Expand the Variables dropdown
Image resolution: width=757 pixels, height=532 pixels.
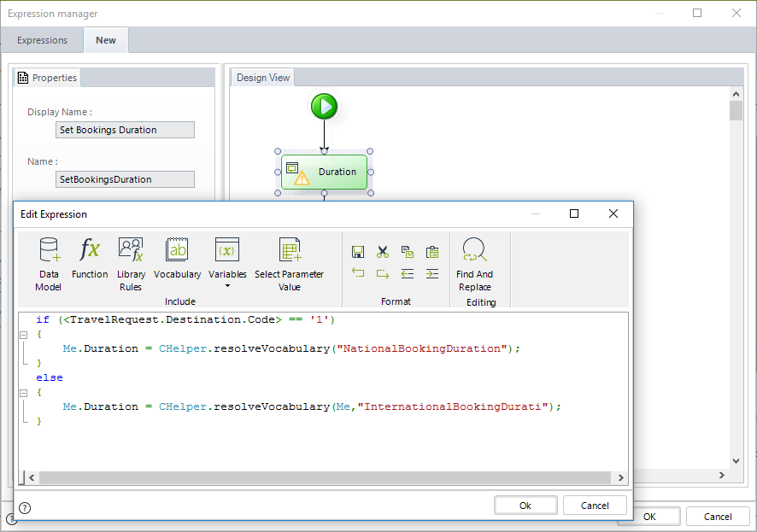[x=227, y=286]
